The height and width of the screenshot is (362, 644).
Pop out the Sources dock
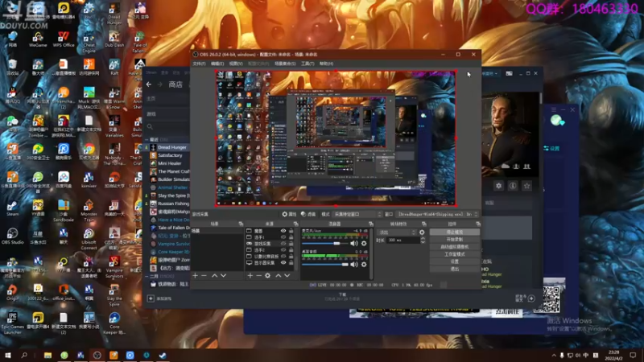(295, 224)
